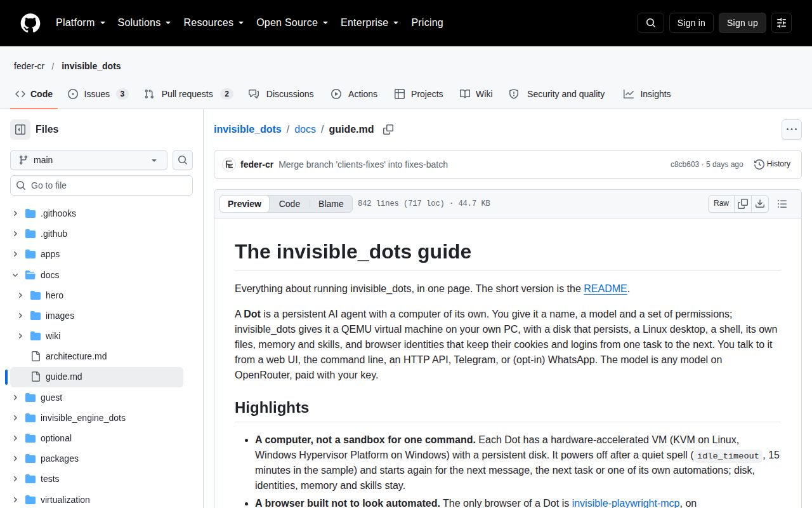This screenshot has width=812, height=508.
Task: Click the Go to file input
Action: [101, 185]
